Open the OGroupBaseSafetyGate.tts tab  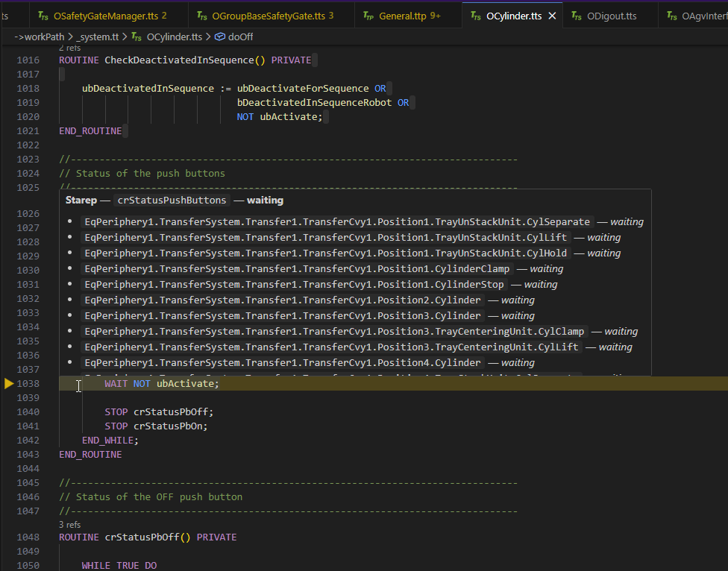coord(272,16)
